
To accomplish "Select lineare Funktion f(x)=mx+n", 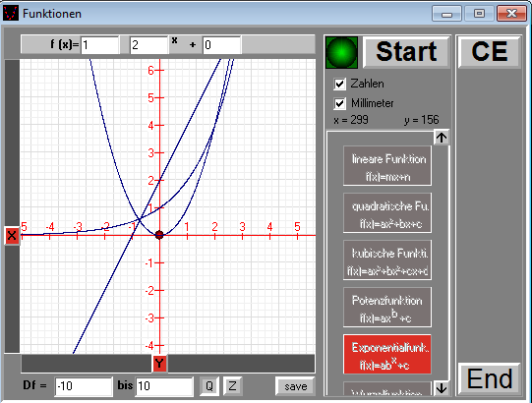I will (x=387, y=166).
